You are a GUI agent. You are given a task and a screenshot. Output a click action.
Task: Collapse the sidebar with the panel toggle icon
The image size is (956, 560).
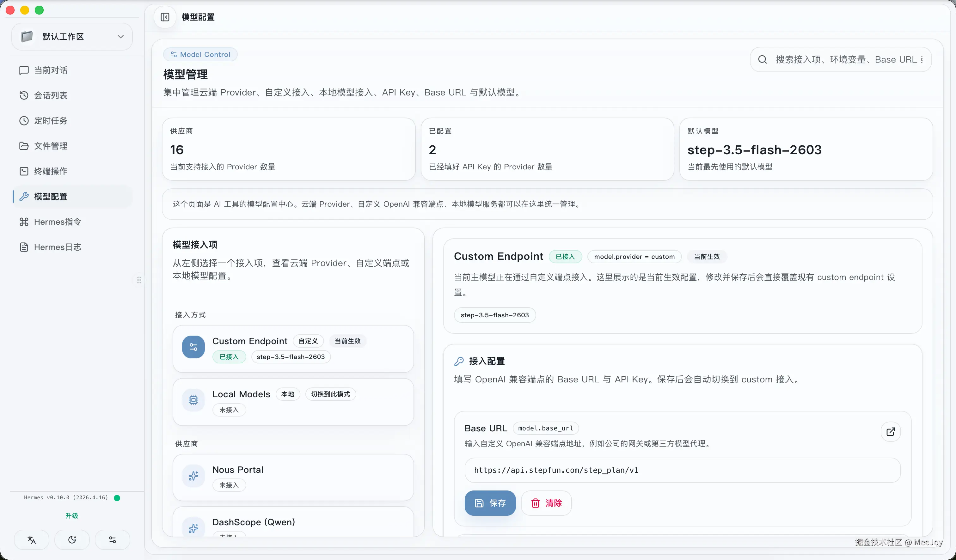click(x=165, y=17)
